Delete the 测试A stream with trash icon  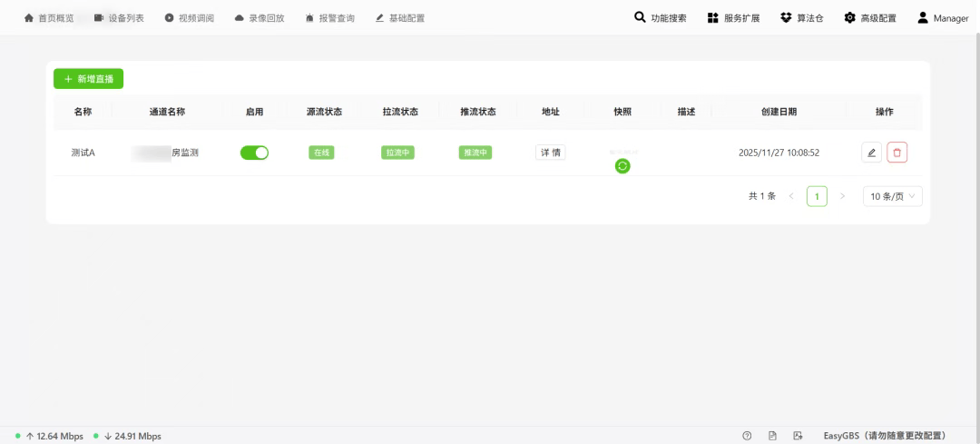897,153
